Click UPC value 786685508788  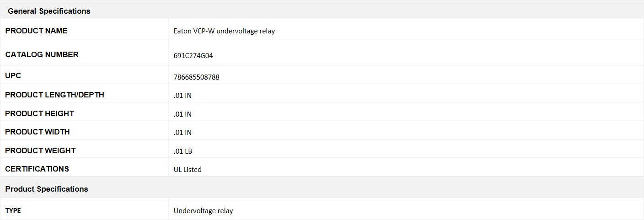click(x=197, y=77)
